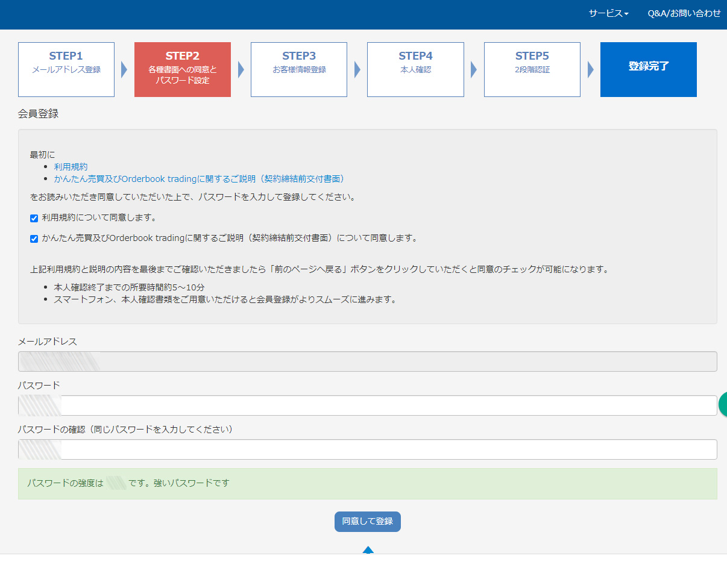Click the arrow between STEP4 and STEP5
The width and height of the screenshot is (727, 588).
[474, 70]
